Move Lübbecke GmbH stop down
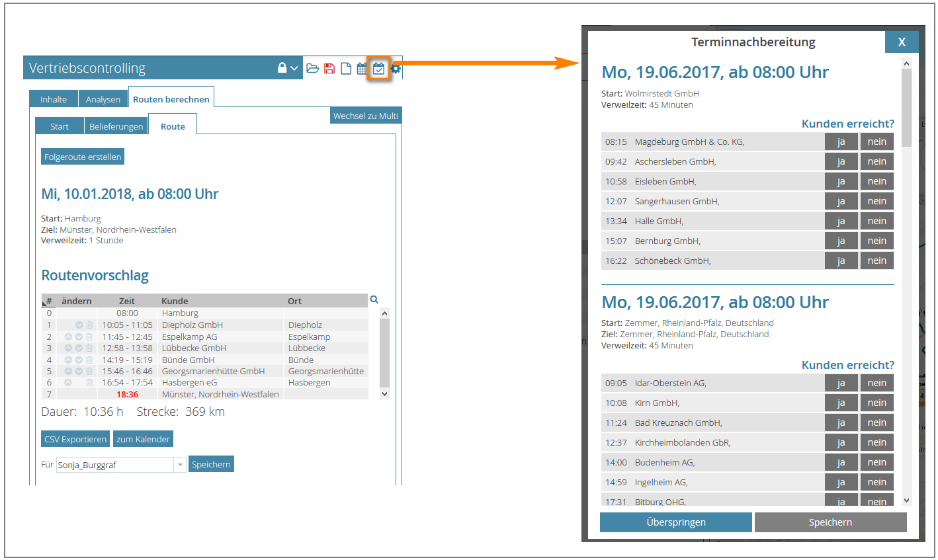 (x=79, y=348)
